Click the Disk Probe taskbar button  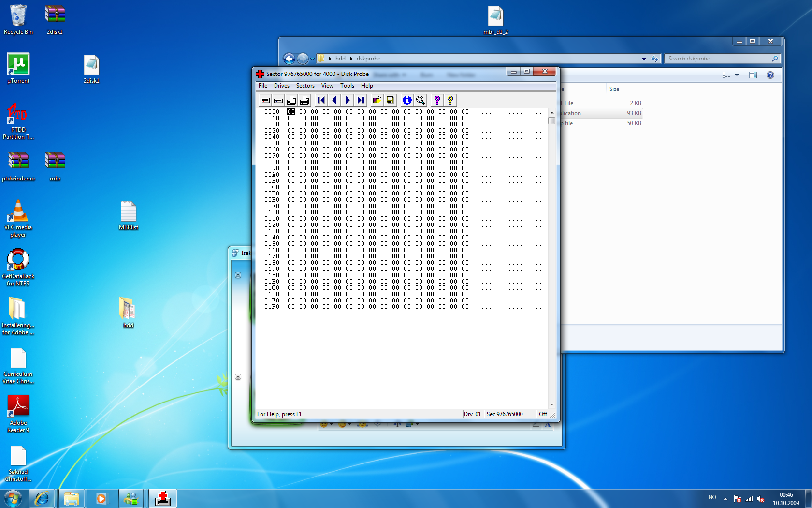click(x=163, y=498)
